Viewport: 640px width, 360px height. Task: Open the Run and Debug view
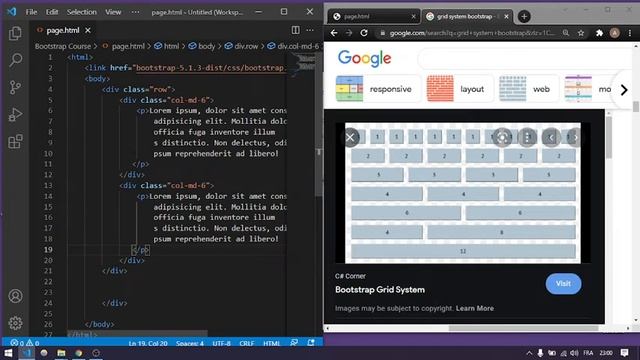click(x=15, y=115)
